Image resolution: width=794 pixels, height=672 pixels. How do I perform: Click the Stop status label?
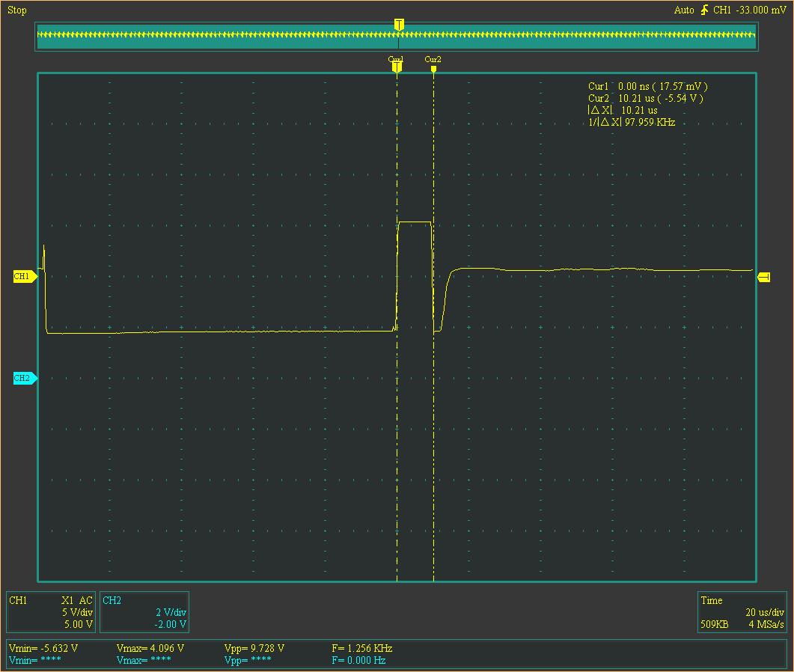pos(16,10)
